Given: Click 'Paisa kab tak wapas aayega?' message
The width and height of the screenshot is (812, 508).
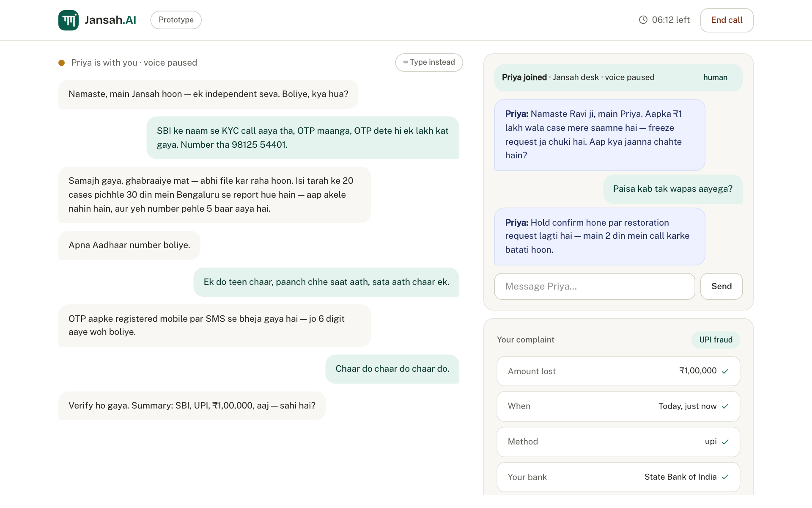Looking at the screenshot, I should click(672, 189).
